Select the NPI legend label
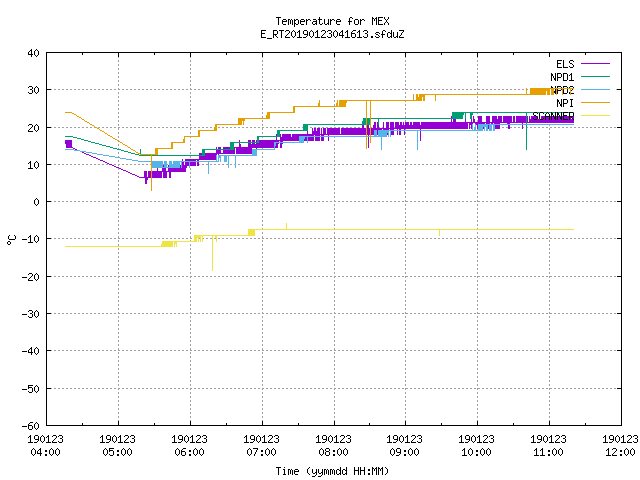640x480 pixels. coord(565,103)
